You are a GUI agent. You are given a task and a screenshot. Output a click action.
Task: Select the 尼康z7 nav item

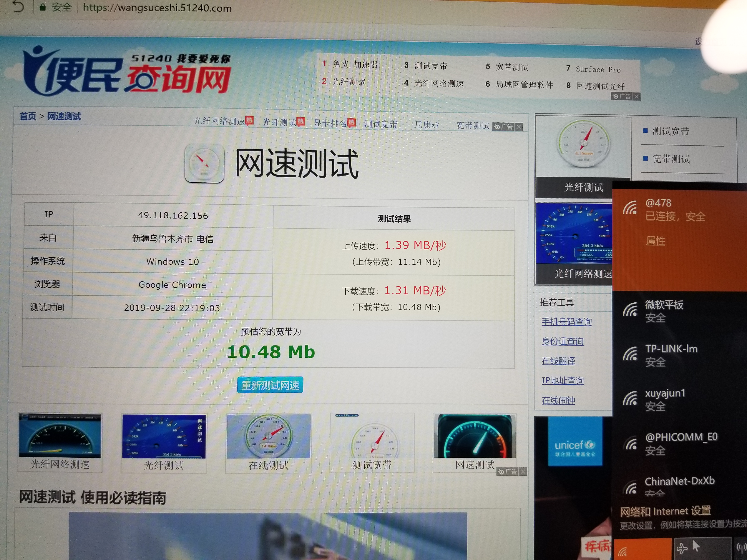click(x=426, y=125)
